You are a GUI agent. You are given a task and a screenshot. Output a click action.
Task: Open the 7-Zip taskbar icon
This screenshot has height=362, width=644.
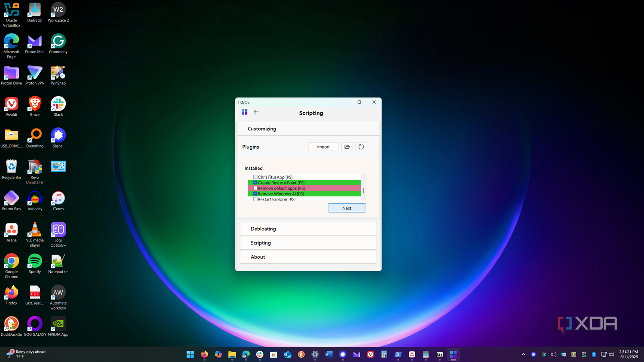click(440, 354)
